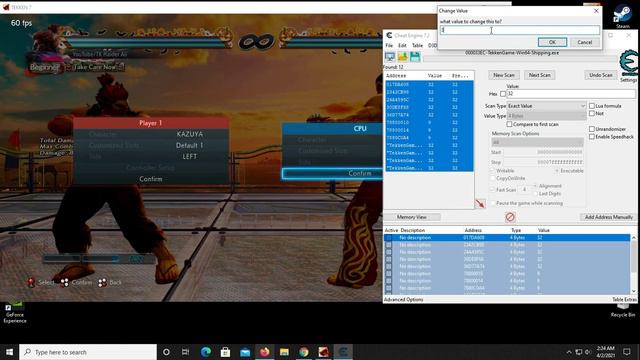This screenshot has height=360, width=640.
Task: Open the File menu in Cheat Engine
Action: point(389,45)
